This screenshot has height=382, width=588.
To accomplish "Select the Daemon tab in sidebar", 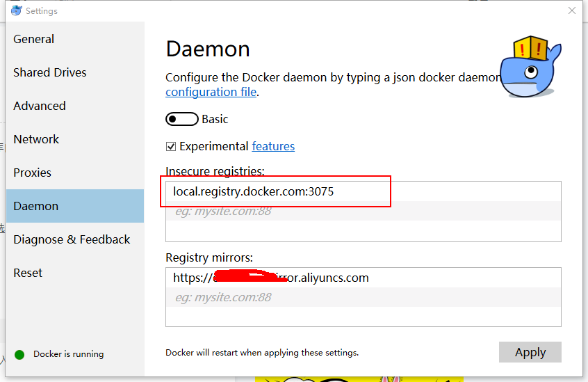I will pos(36,206).
